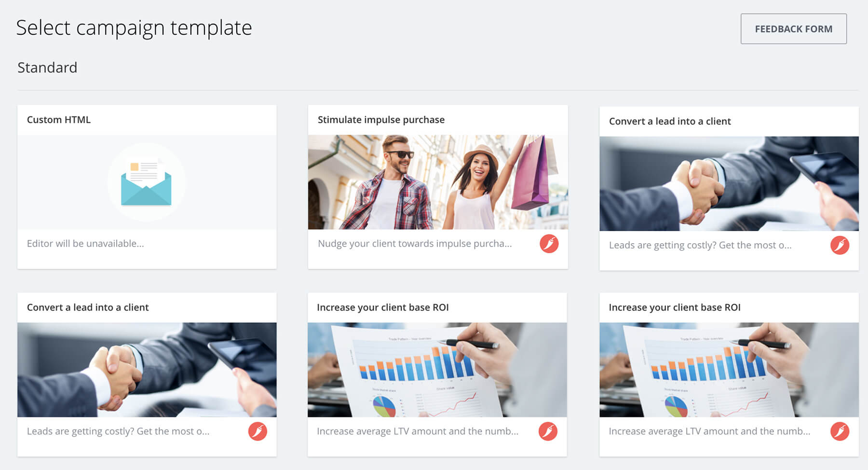This screenshot has width=868, height=470.
Task: Select the handshake thumbnail in the bottom row
Action: click(147, 370)
